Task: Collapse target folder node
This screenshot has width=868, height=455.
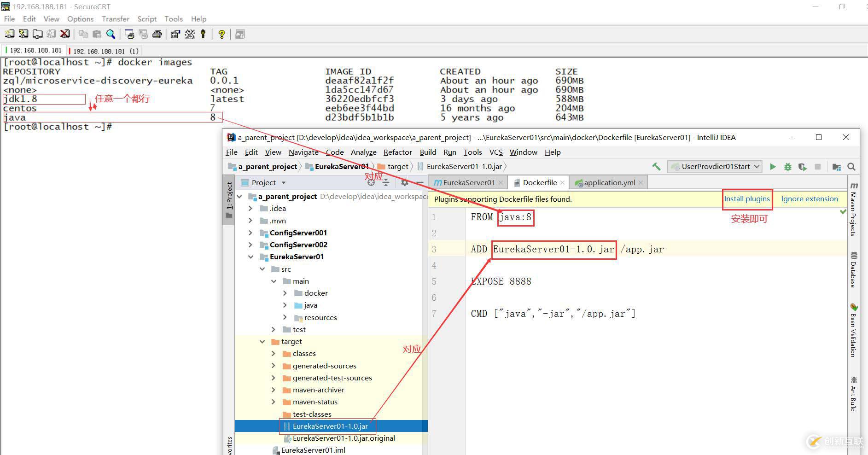Action: [262, 342]
